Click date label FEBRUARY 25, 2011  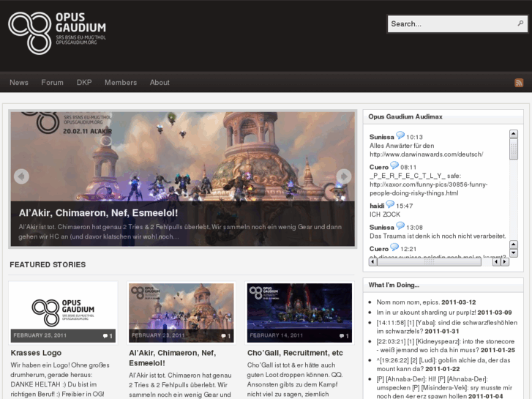point(40,335)
